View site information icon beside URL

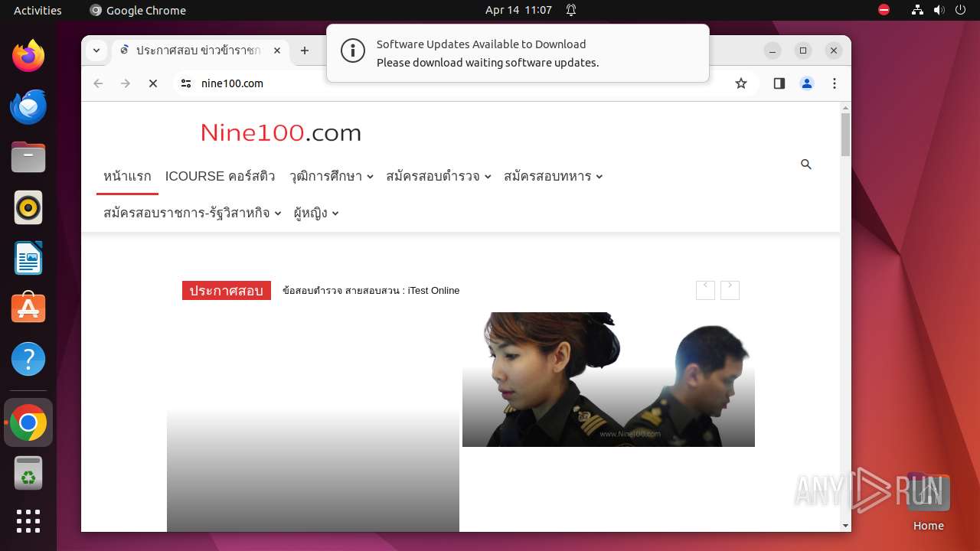[186, 83]
